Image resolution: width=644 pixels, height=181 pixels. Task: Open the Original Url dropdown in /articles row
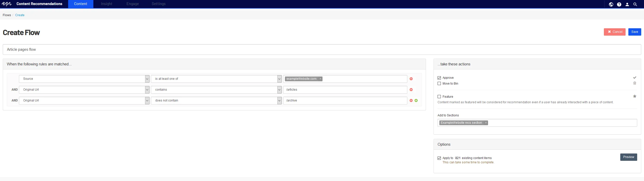[x=84, y=90]
